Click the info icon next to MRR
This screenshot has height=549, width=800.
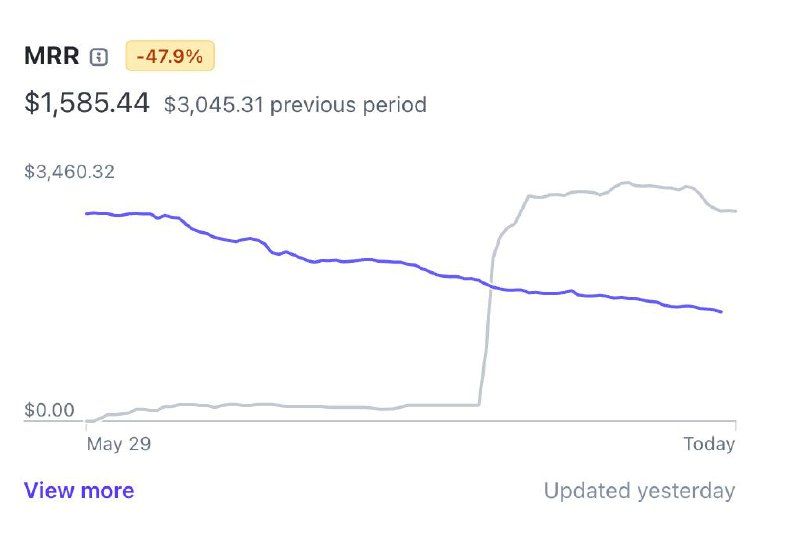[98, 57]
